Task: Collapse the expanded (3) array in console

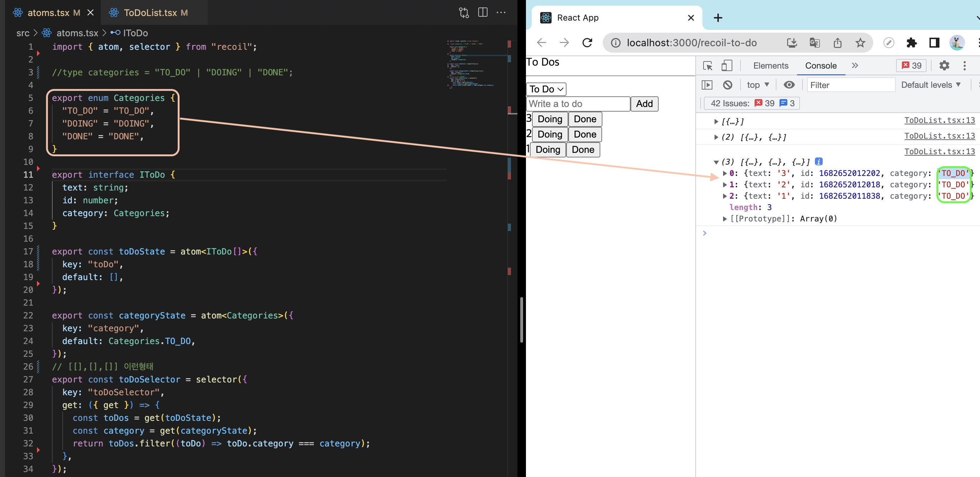Action: 716,162
